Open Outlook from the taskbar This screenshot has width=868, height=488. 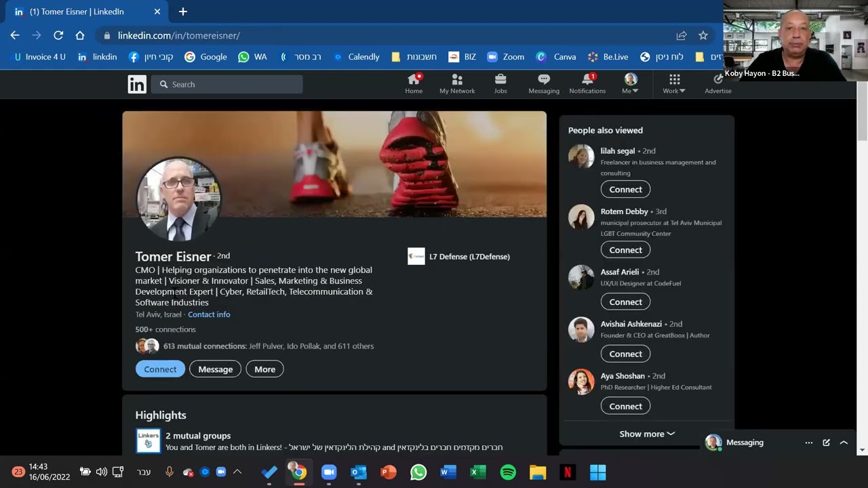click(x=359, y=472)
